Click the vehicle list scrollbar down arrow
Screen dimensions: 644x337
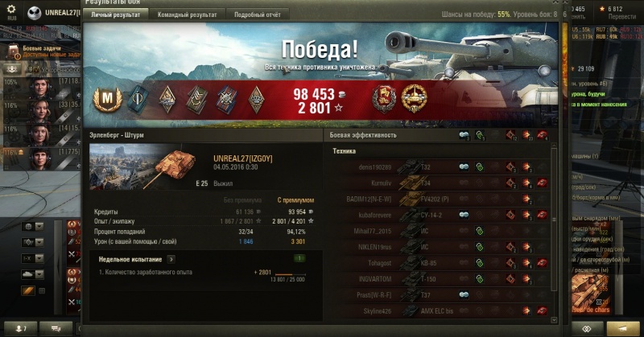pos(554,320)
